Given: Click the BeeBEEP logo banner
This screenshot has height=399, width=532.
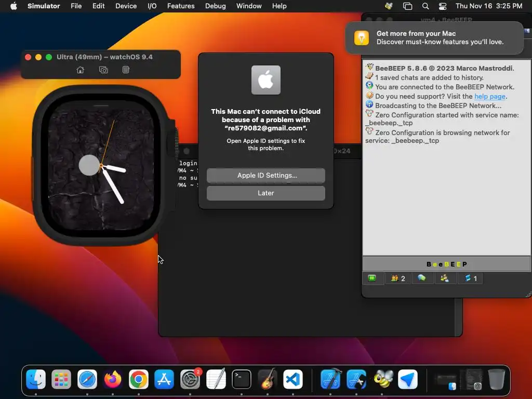Looking at the screenshot, I should (x=446, y=264).
